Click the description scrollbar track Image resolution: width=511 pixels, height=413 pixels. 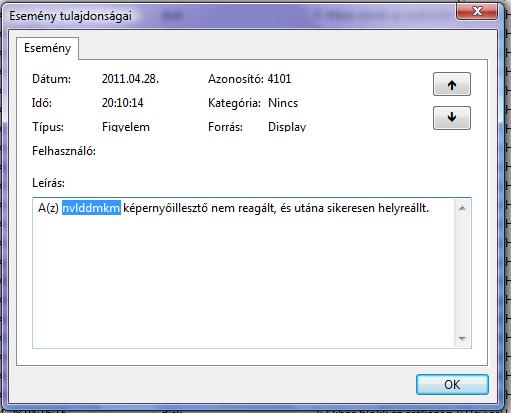pyautogui.click(x=462, y=273)
